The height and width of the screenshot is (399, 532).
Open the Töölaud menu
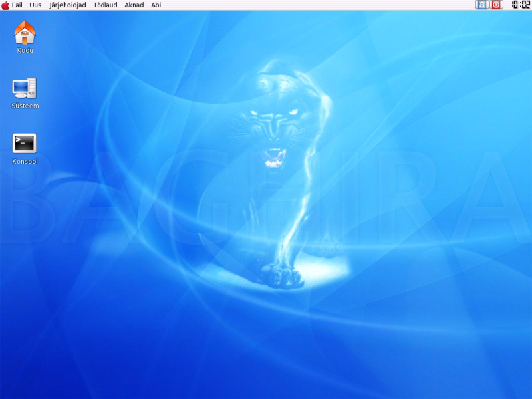point(105,5)
